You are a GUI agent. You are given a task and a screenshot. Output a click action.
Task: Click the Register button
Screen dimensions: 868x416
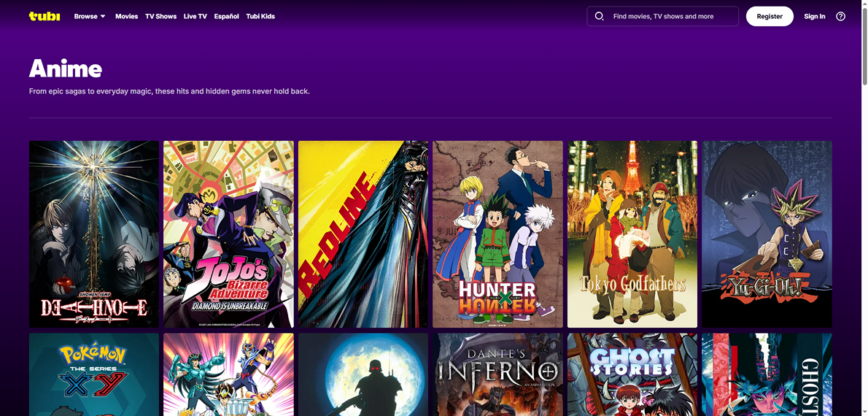[770, 16]
